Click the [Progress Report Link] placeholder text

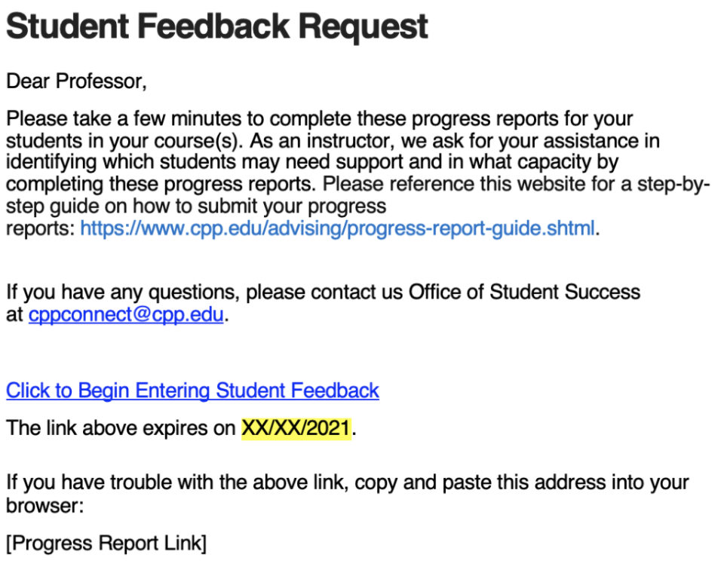(x=106, y=544)
